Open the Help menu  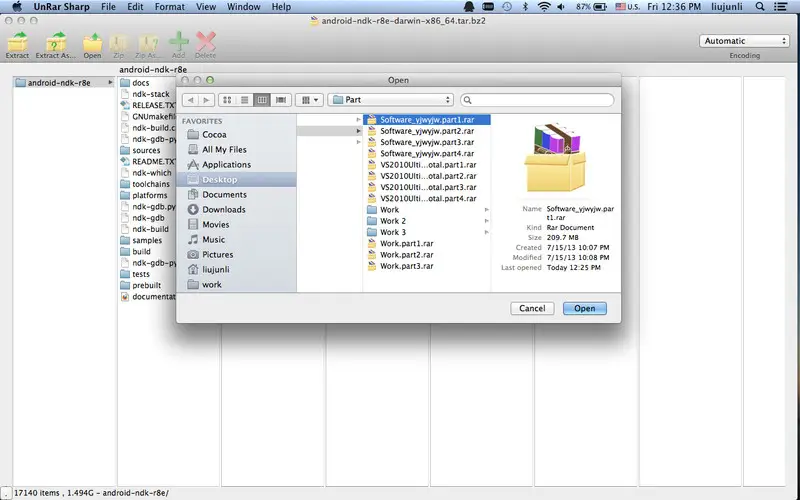[281, 7]
